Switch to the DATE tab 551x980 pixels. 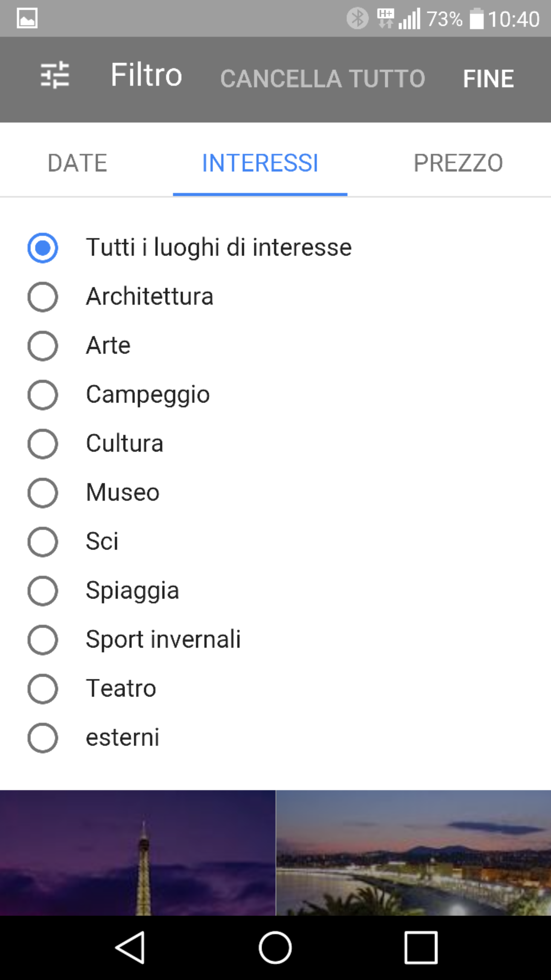tap(78, 163)
